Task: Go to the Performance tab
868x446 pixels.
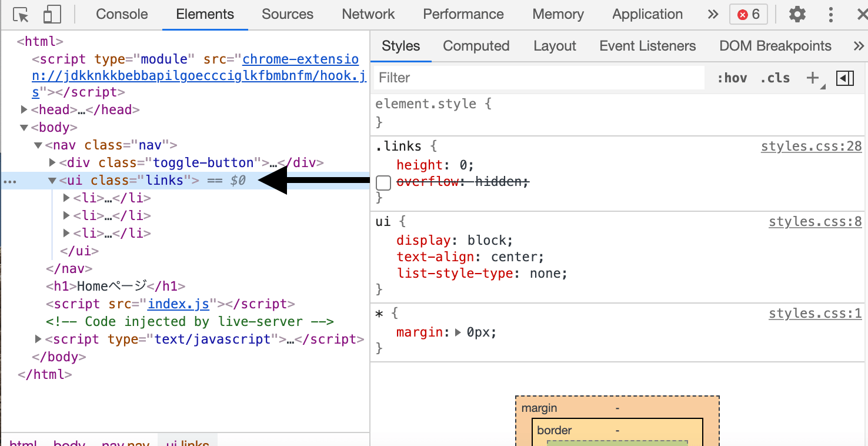Action: (x=463, y=14)
